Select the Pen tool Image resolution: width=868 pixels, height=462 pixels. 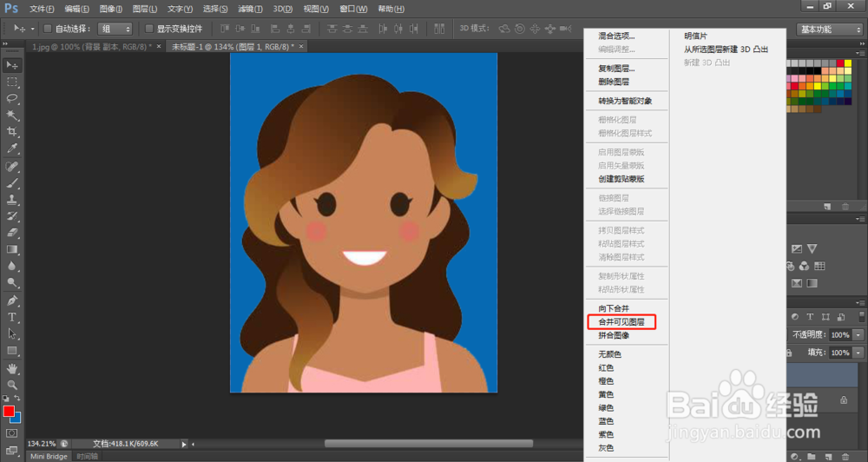11,300
